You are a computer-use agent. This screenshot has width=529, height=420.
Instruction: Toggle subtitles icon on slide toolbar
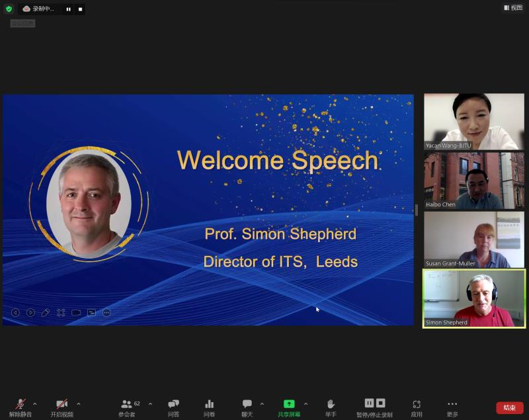pos(91,313)
